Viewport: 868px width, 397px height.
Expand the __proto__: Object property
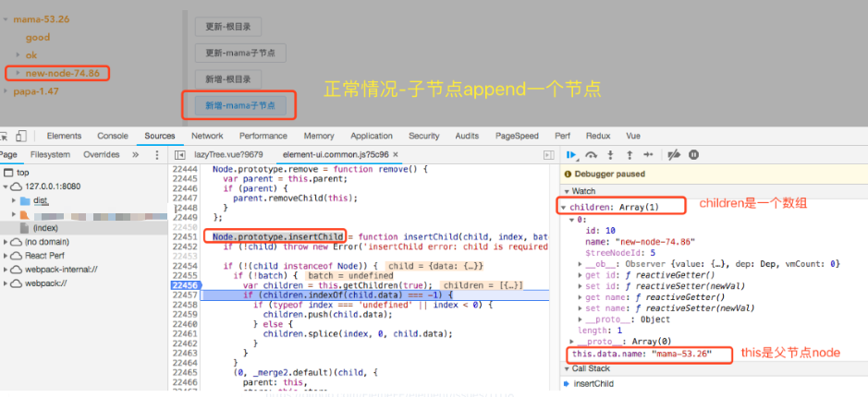point(581,319)
